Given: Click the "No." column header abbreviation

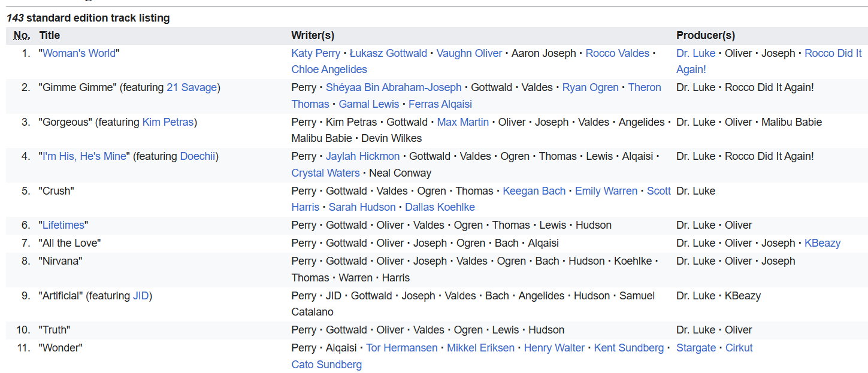Looking at the screenshot, I should coord(22,35).
